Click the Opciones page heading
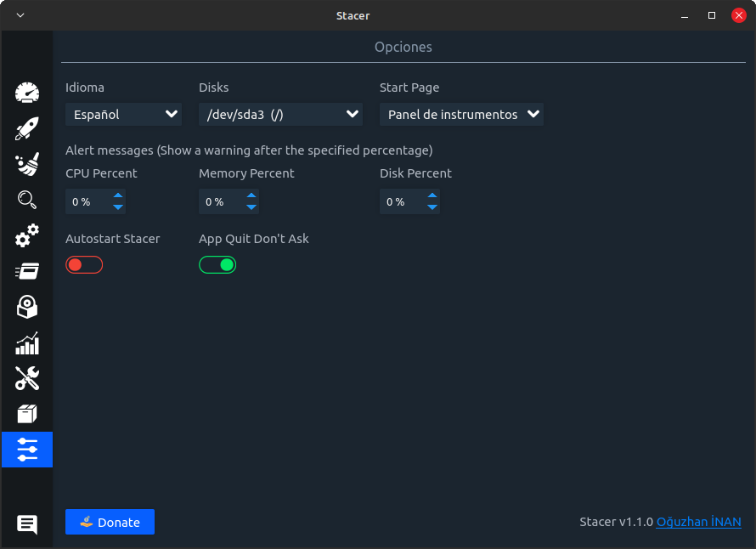Screen dimensions: 756x549 tap(403, 47)
